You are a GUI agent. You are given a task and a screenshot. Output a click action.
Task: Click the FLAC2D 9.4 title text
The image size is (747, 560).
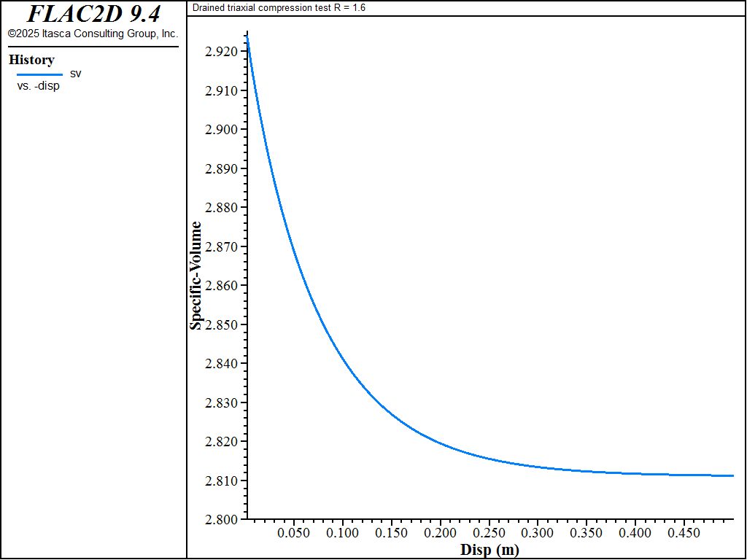coord(93,15)
